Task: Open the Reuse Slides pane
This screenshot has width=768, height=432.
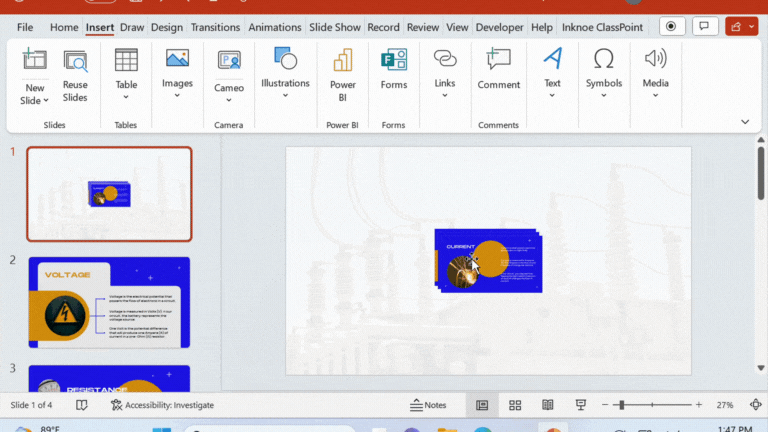Action: point(75,76)
